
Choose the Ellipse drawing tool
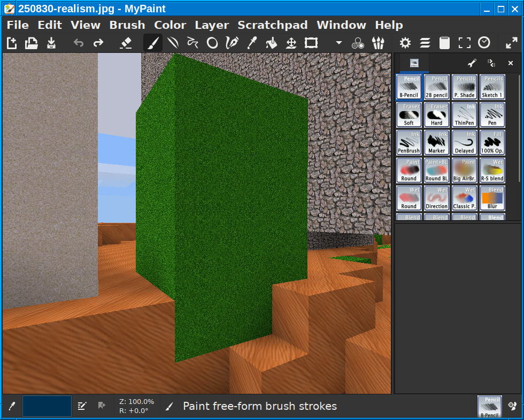(212, 43)
